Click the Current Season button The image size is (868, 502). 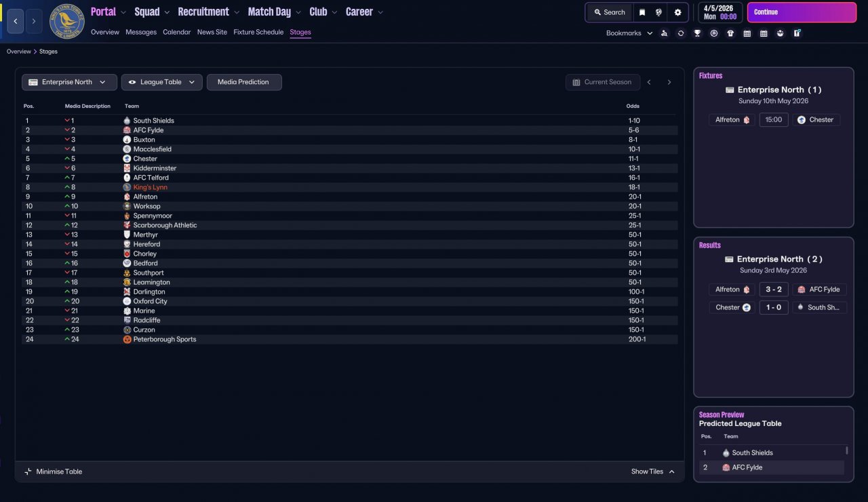pos(603,82)
